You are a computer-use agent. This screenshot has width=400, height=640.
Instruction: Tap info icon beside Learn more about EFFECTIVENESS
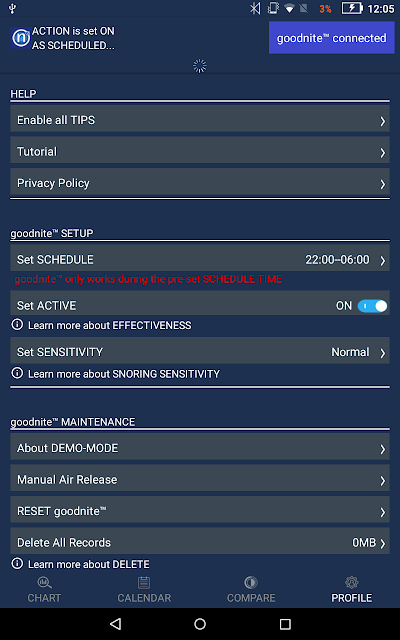tap(17, 325)
